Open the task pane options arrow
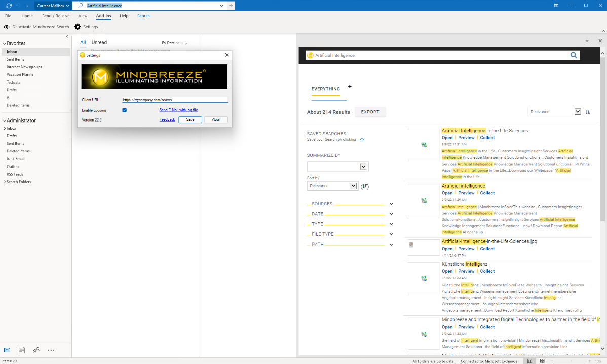This screenshot has height=364, width=607. point(587,41)
